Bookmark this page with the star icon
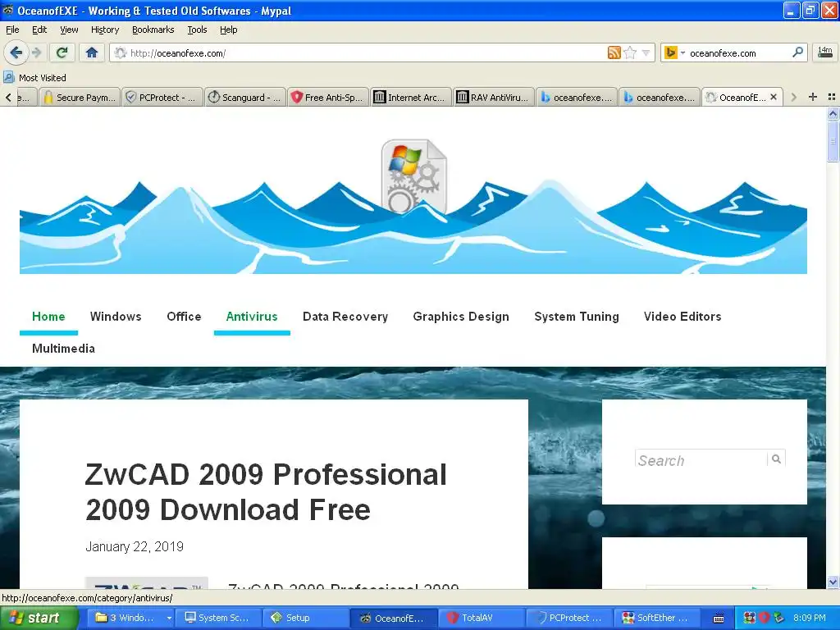The height and width of the screenshot is (630, 840). point(631,52)
